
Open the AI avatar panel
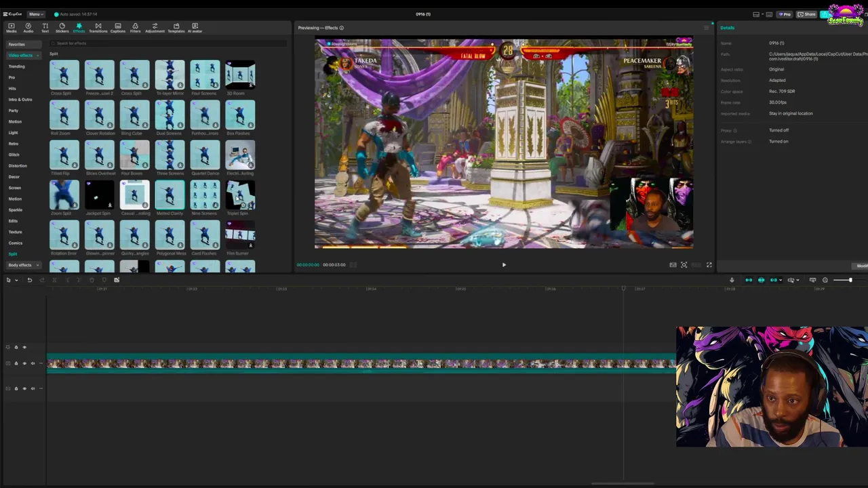point(195,28)
